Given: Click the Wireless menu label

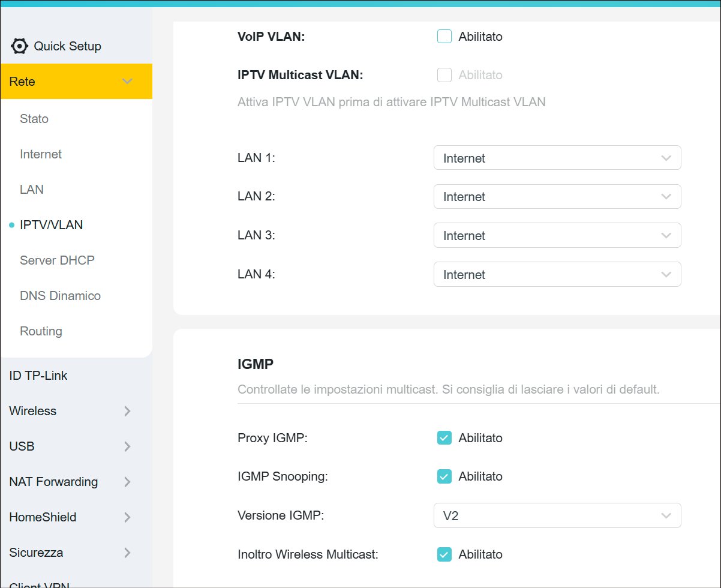Looking at the screenshot, I should pyautogui.click(x=33, y=411).
